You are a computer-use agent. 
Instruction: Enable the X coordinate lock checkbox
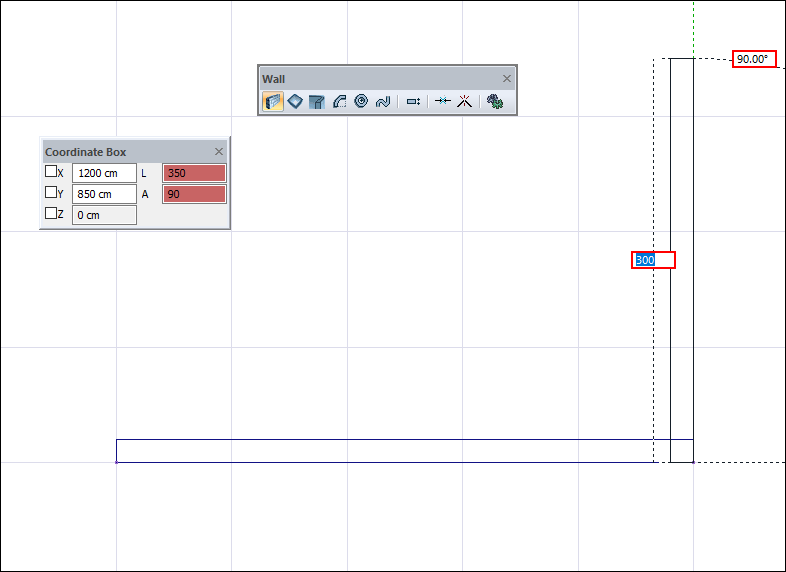(51, 172)
